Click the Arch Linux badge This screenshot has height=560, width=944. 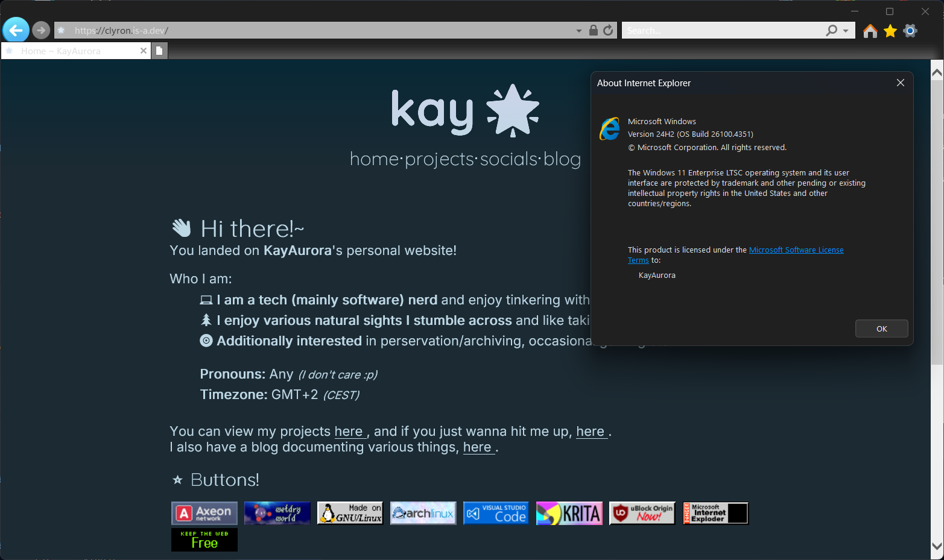(423, 513)
